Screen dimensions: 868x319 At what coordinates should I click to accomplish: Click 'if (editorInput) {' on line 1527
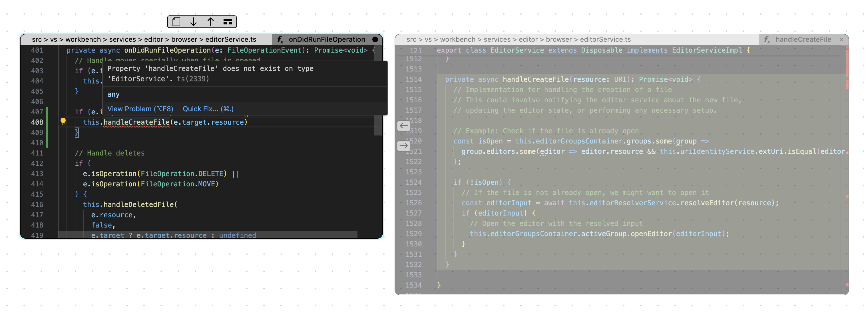point(499,213)
